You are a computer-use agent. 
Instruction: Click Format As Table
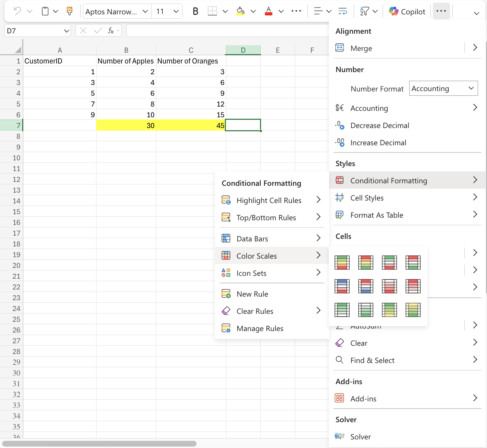tap(377, 215)
